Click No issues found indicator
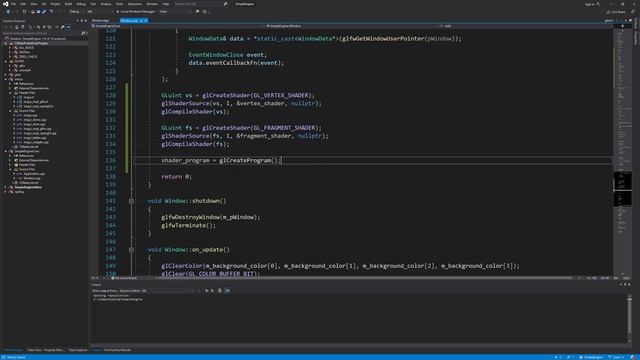The width and height of the screenshot is (640, 360). tap(124, 278)
